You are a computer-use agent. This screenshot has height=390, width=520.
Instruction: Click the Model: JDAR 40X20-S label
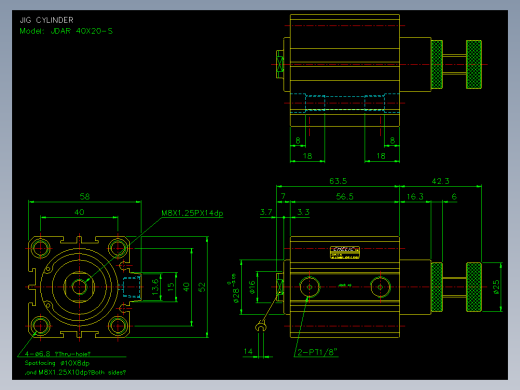[x=66, y=31]
